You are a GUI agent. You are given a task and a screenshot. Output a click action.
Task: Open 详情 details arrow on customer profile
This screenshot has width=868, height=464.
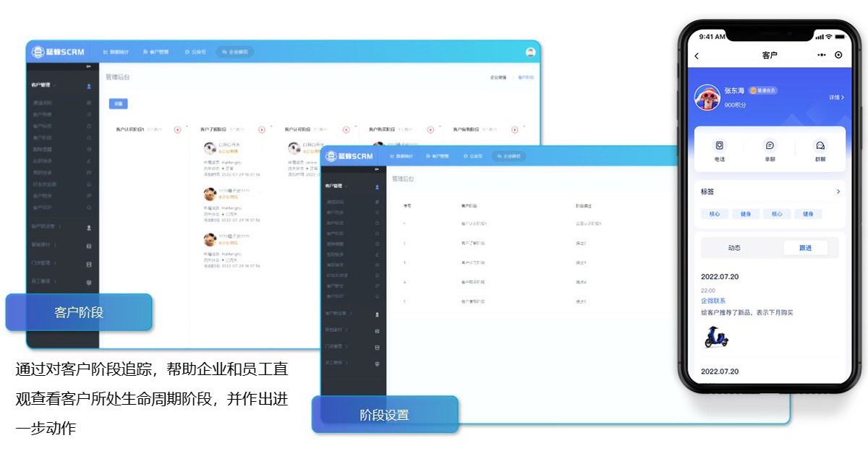tap(835, 97)
